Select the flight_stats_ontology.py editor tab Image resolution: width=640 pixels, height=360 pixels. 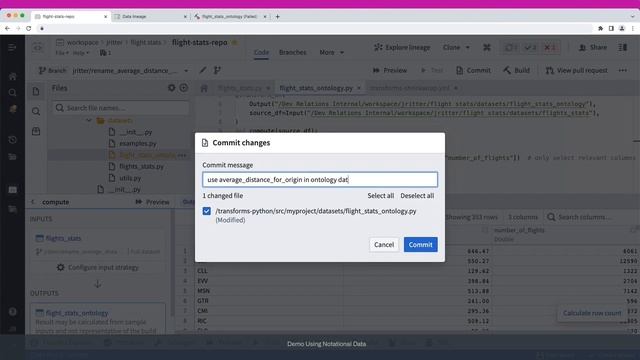tap(316, 88)
